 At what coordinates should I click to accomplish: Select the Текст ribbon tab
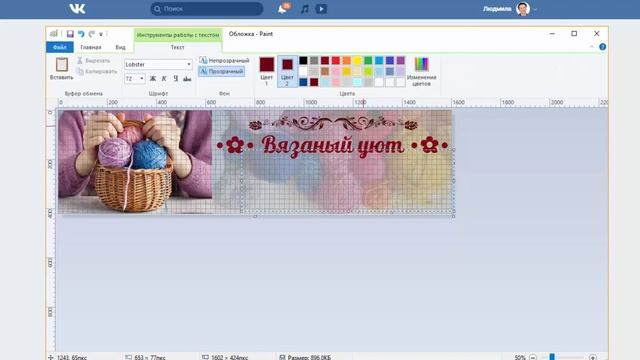pos(178,47)
